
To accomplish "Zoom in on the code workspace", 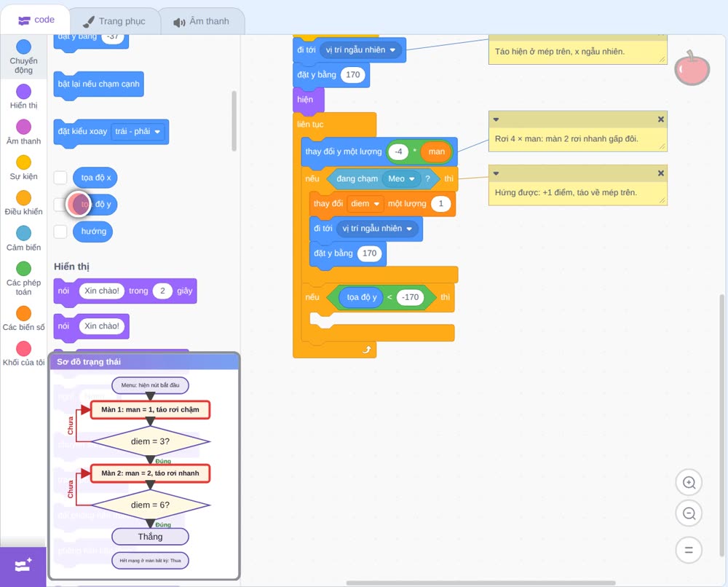I will [689, 483].
